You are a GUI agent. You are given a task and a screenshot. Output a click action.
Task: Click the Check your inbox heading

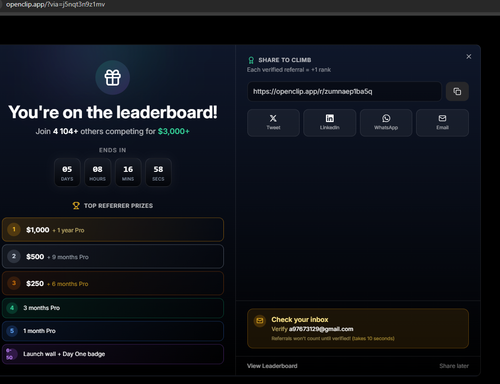click(x=300, y=320)
